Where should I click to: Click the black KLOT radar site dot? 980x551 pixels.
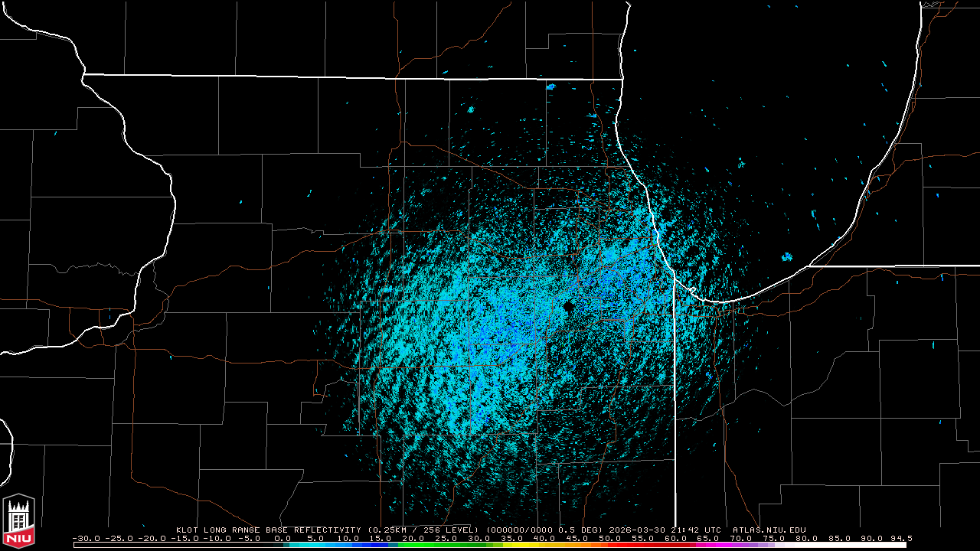click(567, 306)
